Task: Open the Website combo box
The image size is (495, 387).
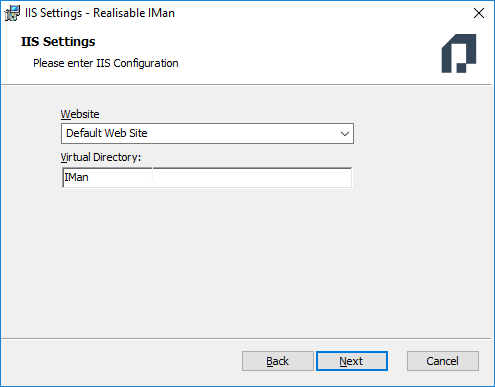Action: [207, 133]
